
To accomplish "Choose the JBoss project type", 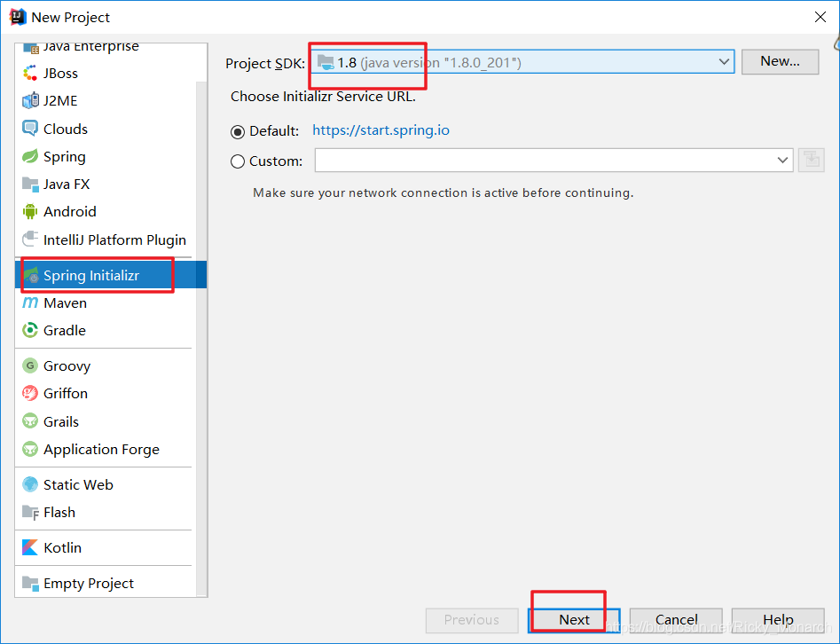I will click(106, 73).
